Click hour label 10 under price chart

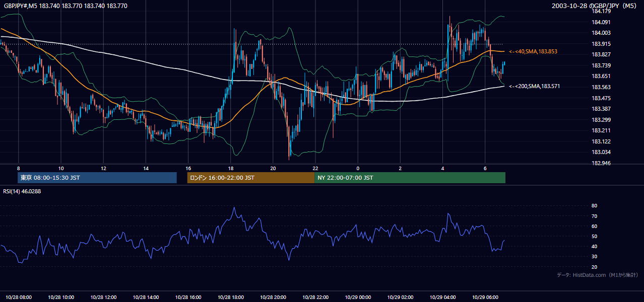pos(61,168)
